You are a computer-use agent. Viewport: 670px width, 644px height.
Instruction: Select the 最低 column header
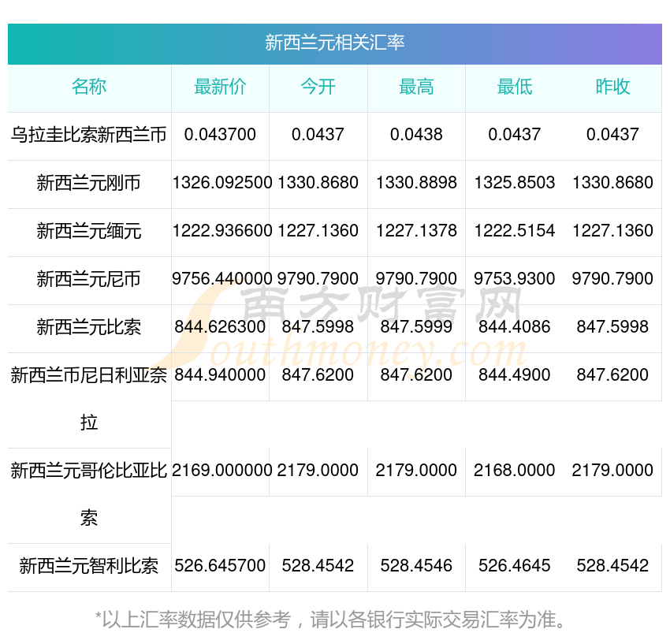[x=514, y=87]
